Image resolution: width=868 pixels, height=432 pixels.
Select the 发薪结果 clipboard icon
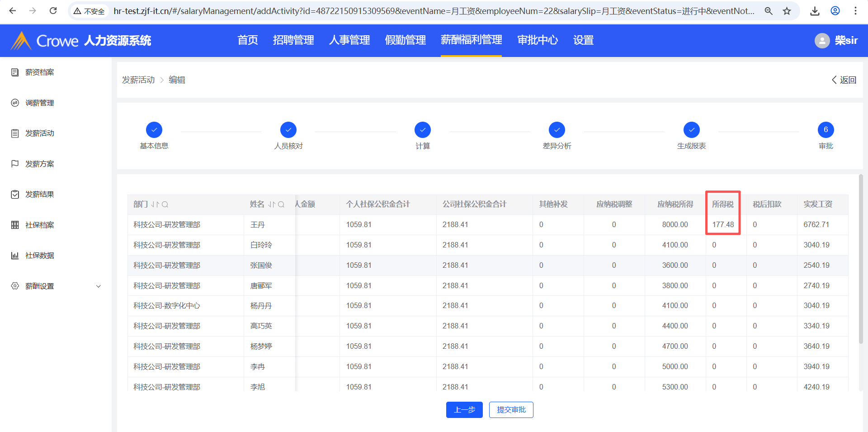pyautogui.click(x=15, y=195)
